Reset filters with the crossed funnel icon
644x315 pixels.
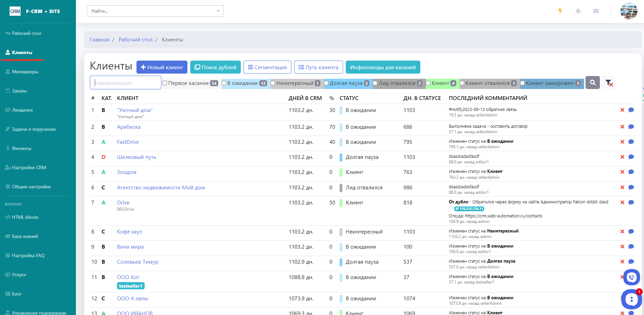pos(609,83)
